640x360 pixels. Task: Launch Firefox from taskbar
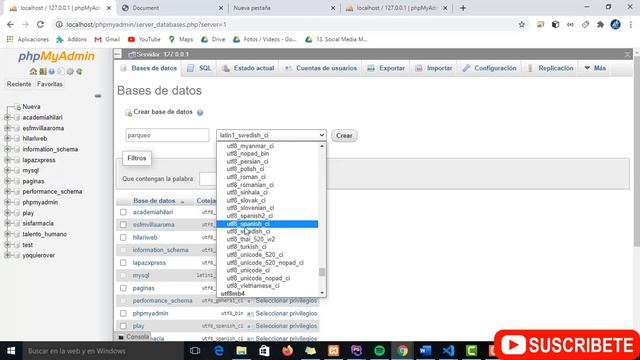[x=287, y=351]
